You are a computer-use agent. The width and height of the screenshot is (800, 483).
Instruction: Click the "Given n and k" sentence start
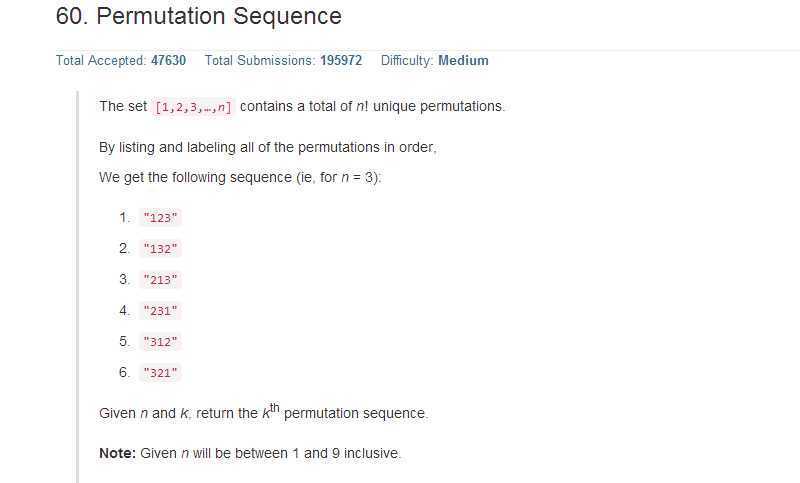(140, 413)
